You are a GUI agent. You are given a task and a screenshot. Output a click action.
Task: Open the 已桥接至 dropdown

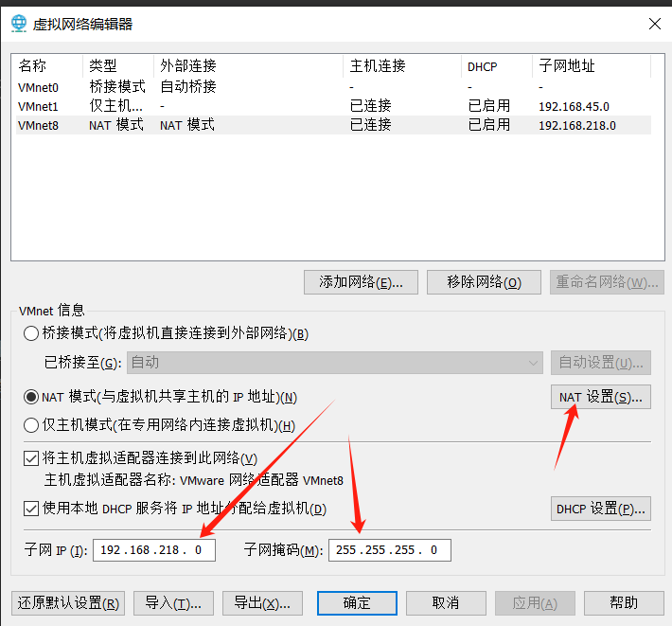335,363
